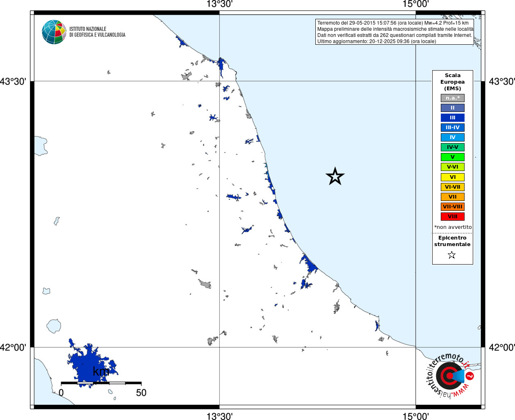The image size is (515, 420).
Task: Click the 'Epicentro strumentale' legend label
Action: 452,241
